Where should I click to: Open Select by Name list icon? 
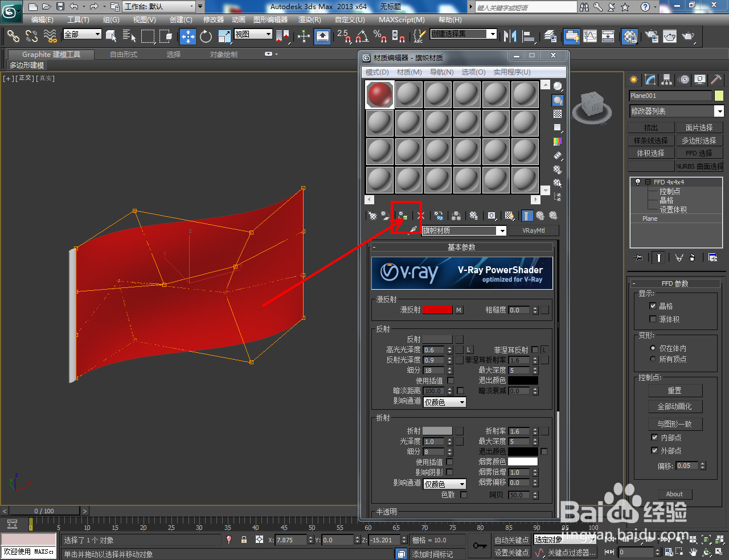tap(129, 36)
